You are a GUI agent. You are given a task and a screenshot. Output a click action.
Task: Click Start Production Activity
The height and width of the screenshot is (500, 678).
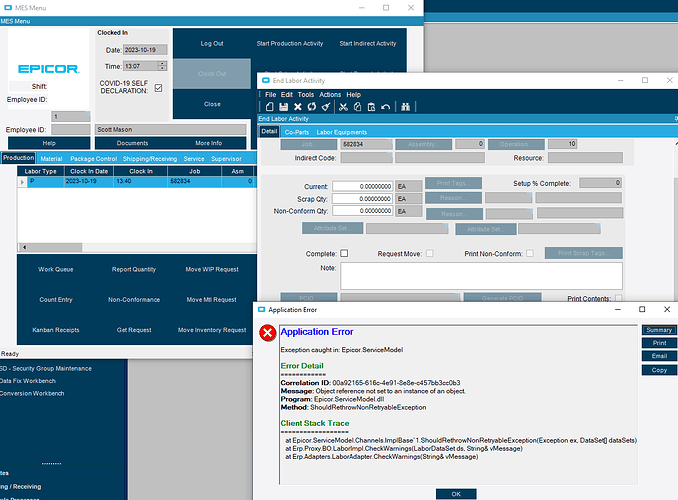pyautogui.click(x=290, y=43)
